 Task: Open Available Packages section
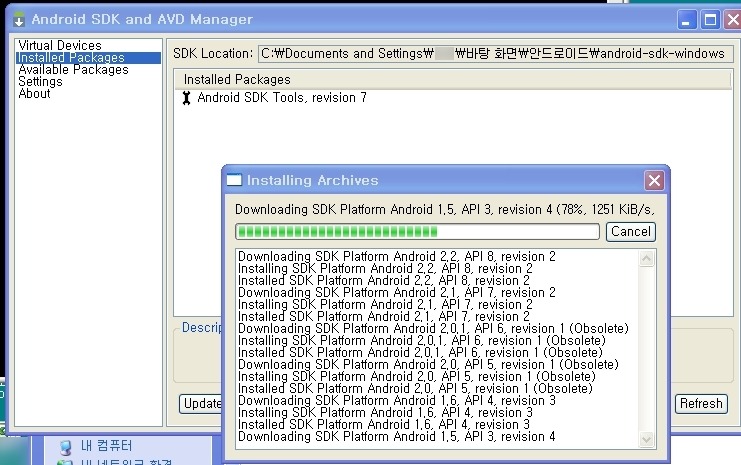coord(73,70)
